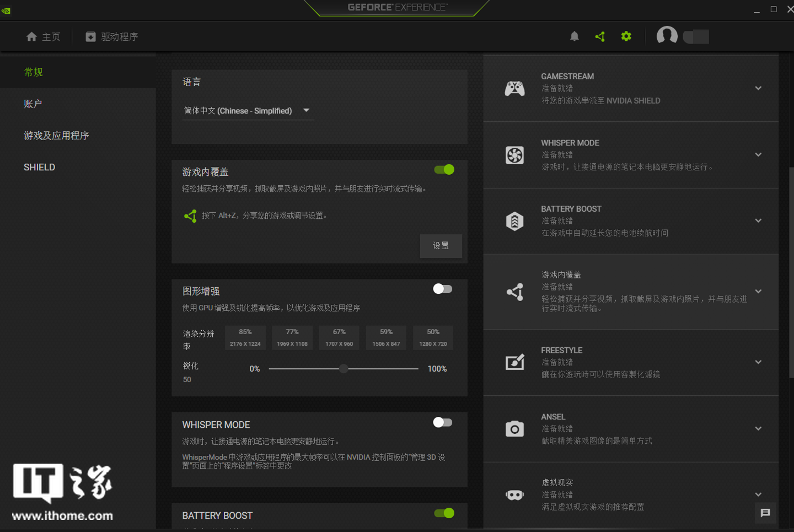
Task: Click the GAMESTREAM controller icon
Action: 514,88
